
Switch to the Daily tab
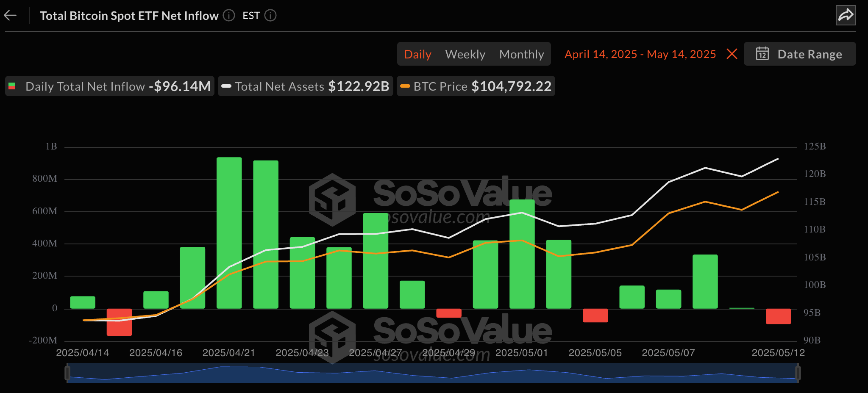[x=417, y=54]
